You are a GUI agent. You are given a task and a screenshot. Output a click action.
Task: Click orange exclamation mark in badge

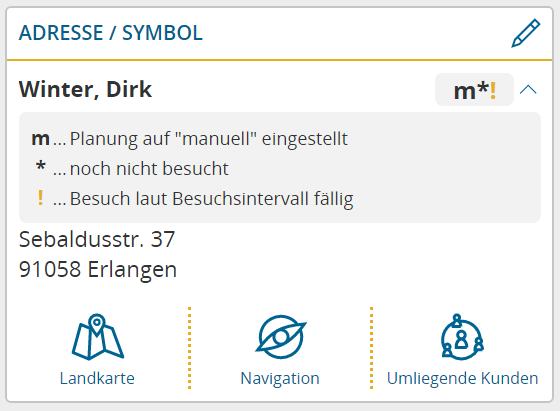coord(493,90)
